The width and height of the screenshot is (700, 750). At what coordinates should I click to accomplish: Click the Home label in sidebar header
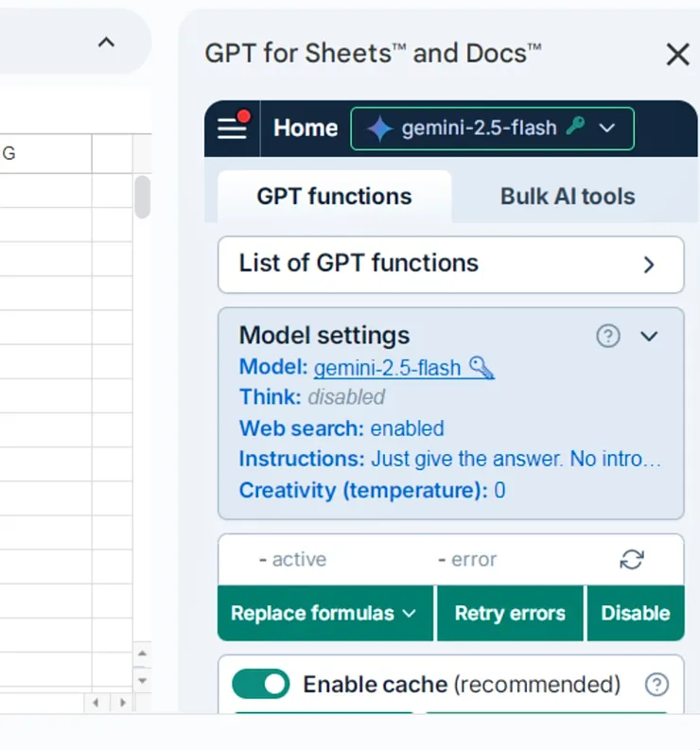[x=306, y=129]
